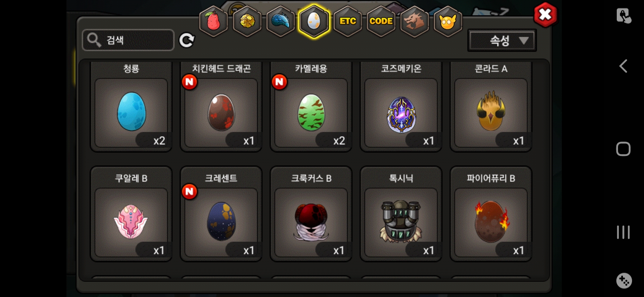This screenshot has width=644, height=297.
Task: Switch to the gold nugget category tab
Action: (247, 21)
